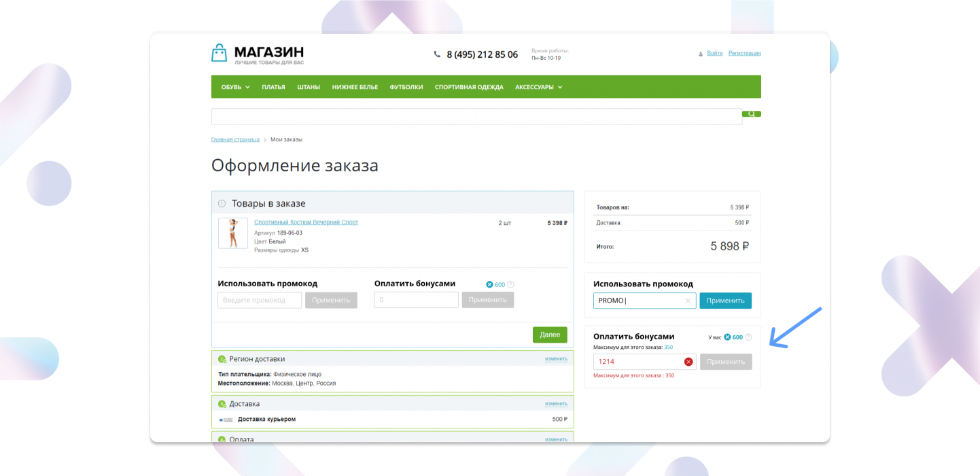The image size is (980, 476).
Task: Clear the PROMO promocode field with X
Action: pyautogui.click(x=688, y=301)
